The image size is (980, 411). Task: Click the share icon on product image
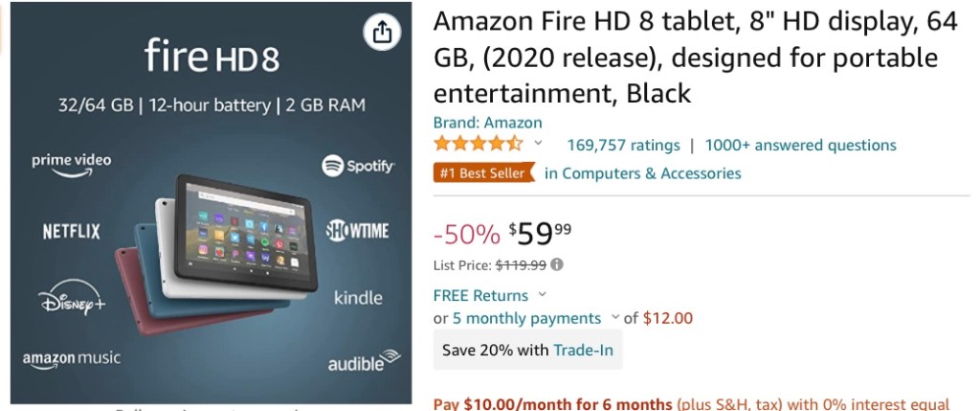381,34
